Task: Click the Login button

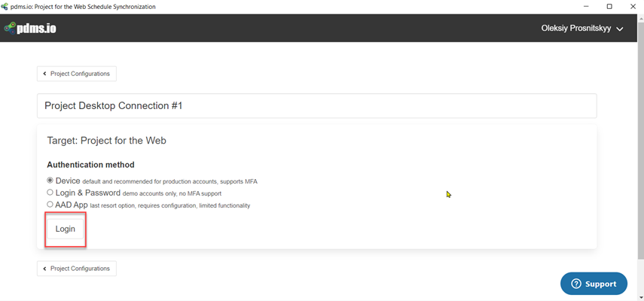Action: point(66,229)
